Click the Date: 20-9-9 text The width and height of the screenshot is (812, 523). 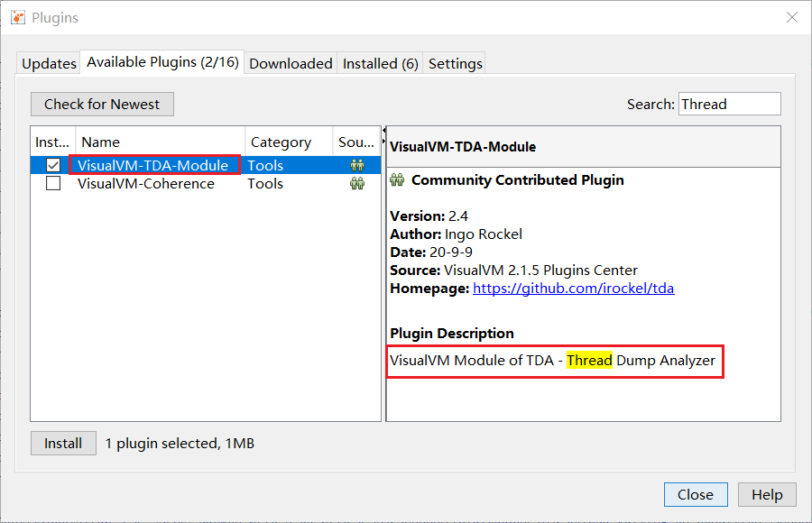[x=431, y=252]
